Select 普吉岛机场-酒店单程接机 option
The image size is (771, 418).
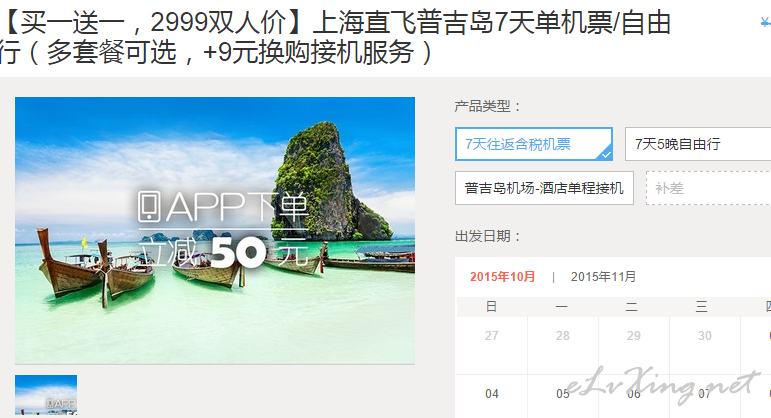[544, 188]
